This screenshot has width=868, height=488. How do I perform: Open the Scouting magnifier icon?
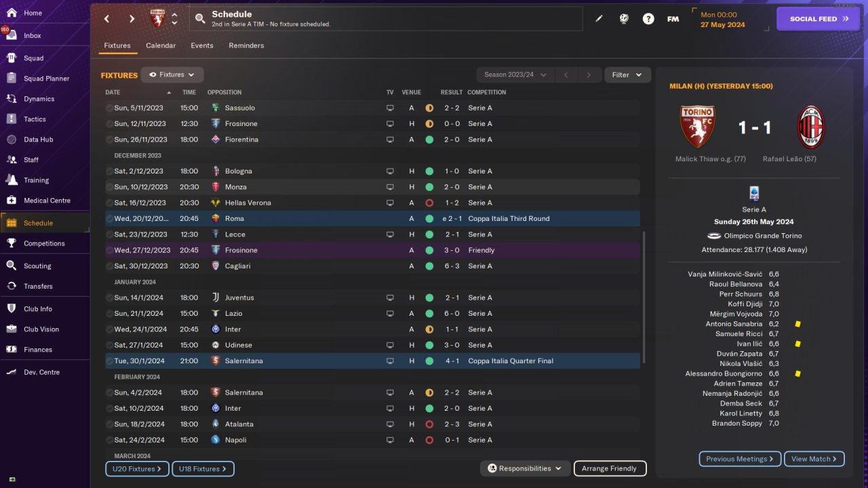12,266
